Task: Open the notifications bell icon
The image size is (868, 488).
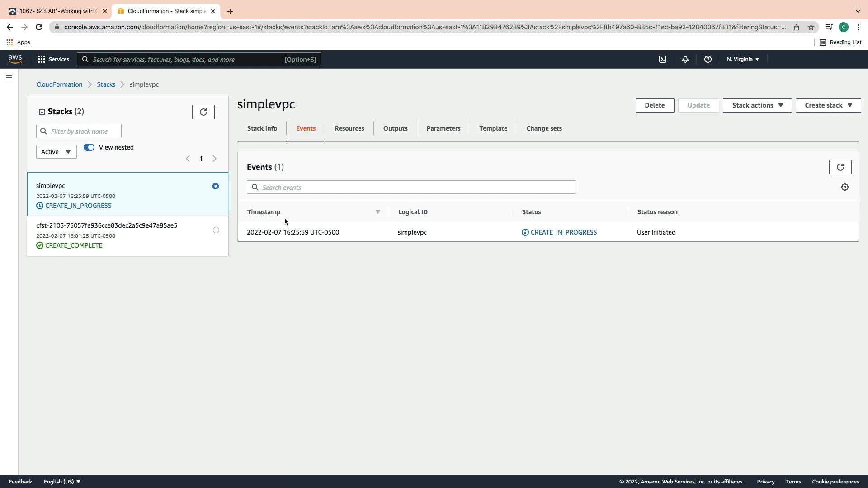Action: [685, 59]
